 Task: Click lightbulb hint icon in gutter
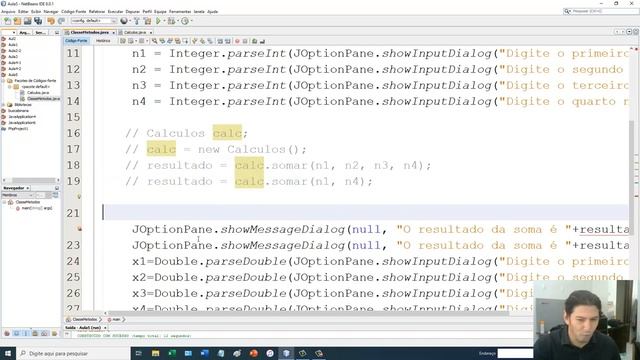point(79,197)
